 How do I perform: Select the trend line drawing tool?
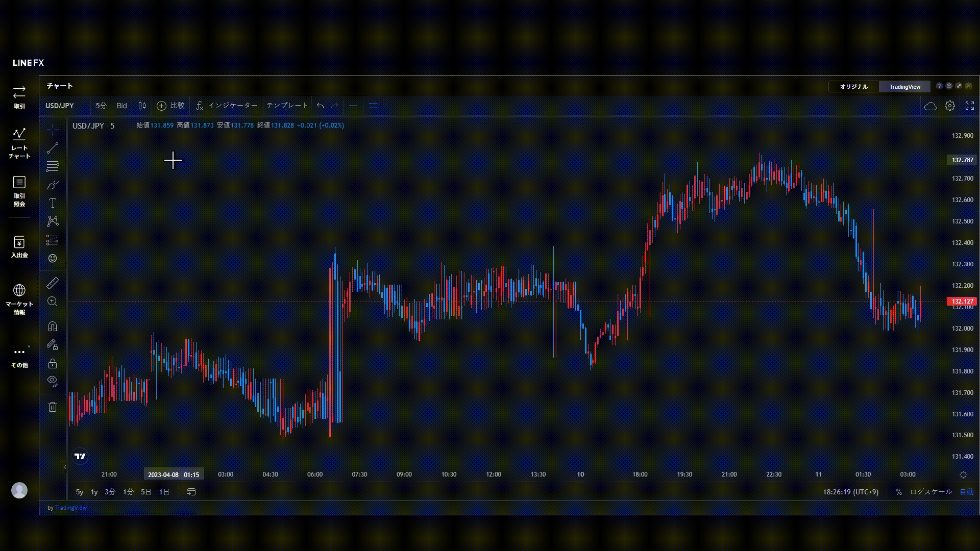pyautogui.click(x=53, y=148)
